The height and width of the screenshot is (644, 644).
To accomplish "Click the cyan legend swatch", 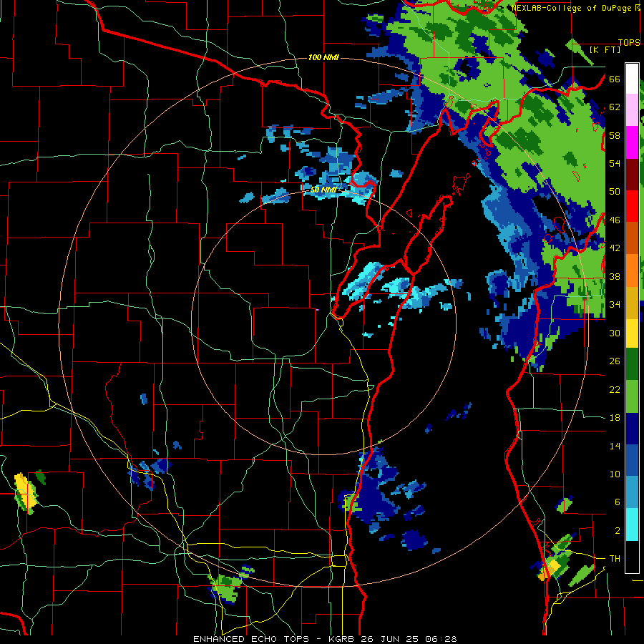I will [632, 525].
